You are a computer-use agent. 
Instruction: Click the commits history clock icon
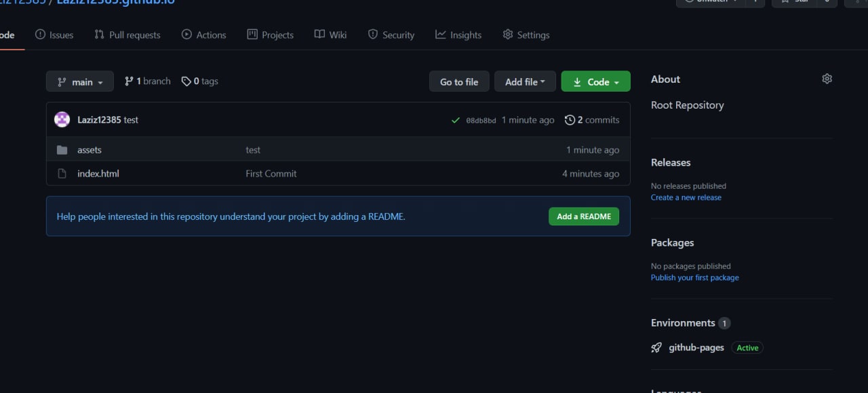coord(570,119)
